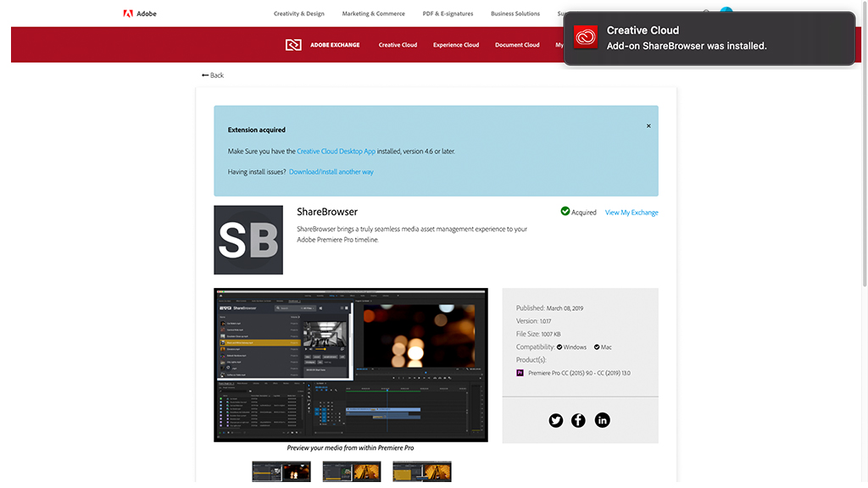Viewport: 868px width, 488px height.
Task: Click the 'Windows' compatibility label
Action: [x=575, y=347]
